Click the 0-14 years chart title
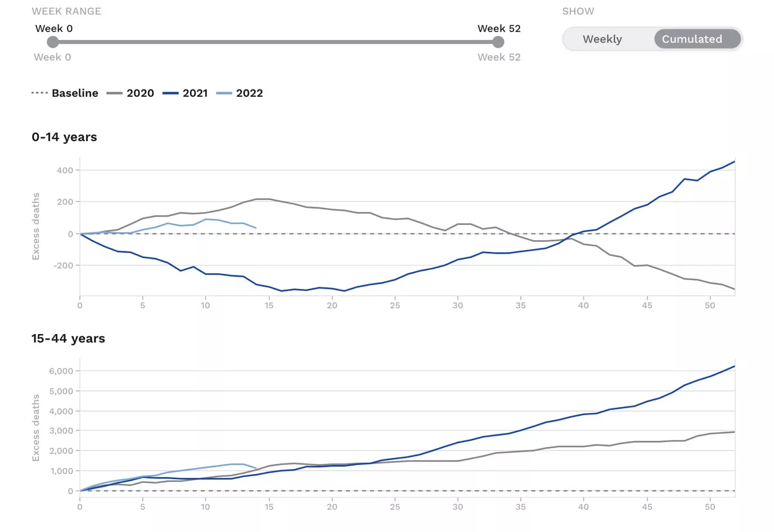The height and width of the screenshot is (532, 774). click(x=64, y=137)
